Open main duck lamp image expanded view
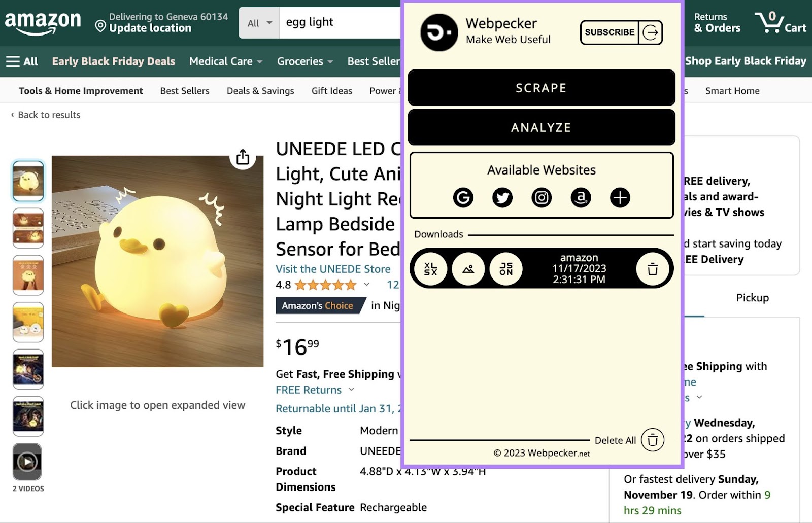812x523 pixels. pyautogui.click(x=157, y=261)
